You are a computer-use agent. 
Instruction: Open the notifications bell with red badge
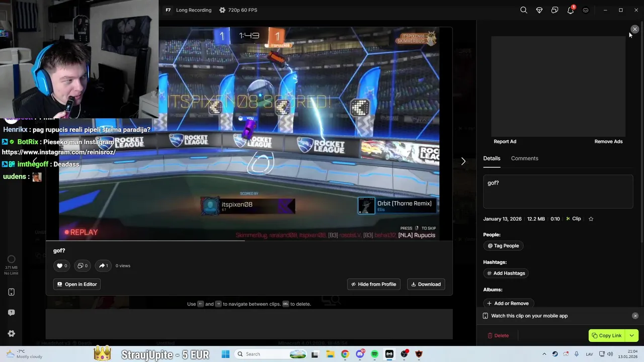click(571, 10)
